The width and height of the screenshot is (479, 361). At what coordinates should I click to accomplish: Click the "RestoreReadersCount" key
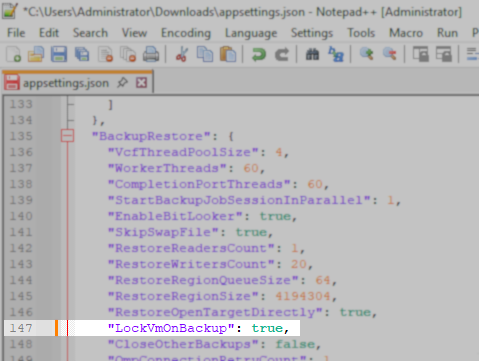coord(191,248)
